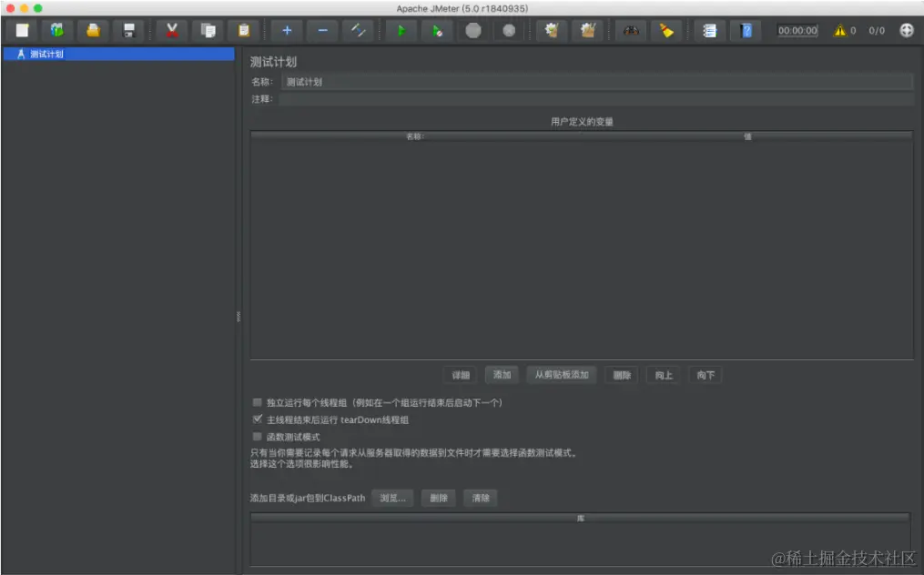Click the 名称 column header in variables table
Image resolution: width=924 pixels, height=575 pixels.
pos(415,136)
